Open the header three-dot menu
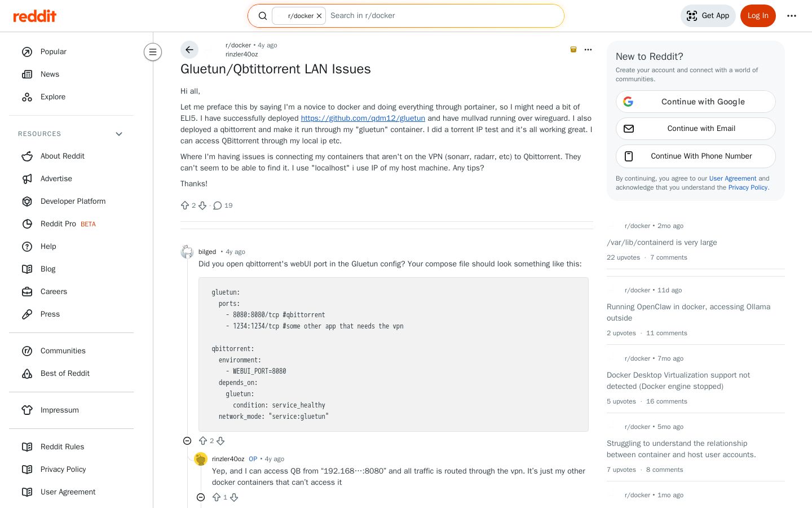The image size is (812, 508). tap(792, 16)
